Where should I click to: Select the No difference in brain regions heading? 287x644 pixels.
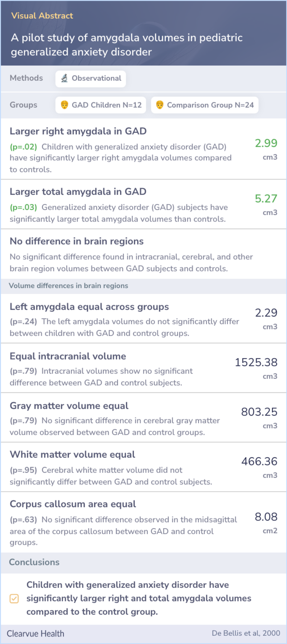point(77,241)
